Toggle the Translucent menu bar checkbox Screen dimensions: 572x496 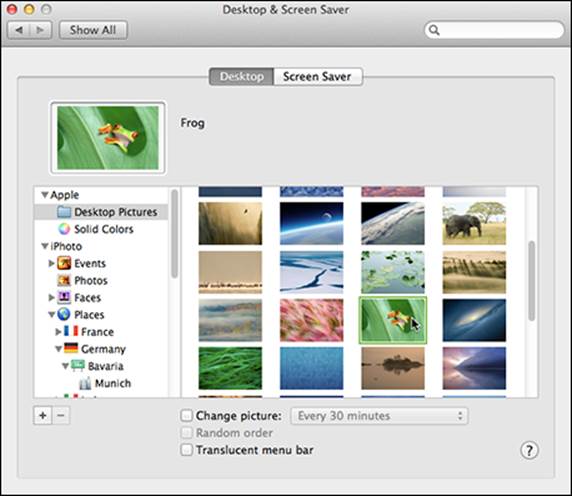click(x=186, y=449)
